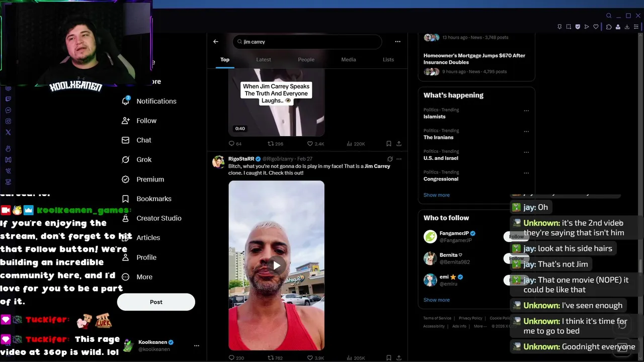The width and height of the screenshot is (644, 362).
Task: Open Grok in X sidebar
Action: (x=136, y=160)
